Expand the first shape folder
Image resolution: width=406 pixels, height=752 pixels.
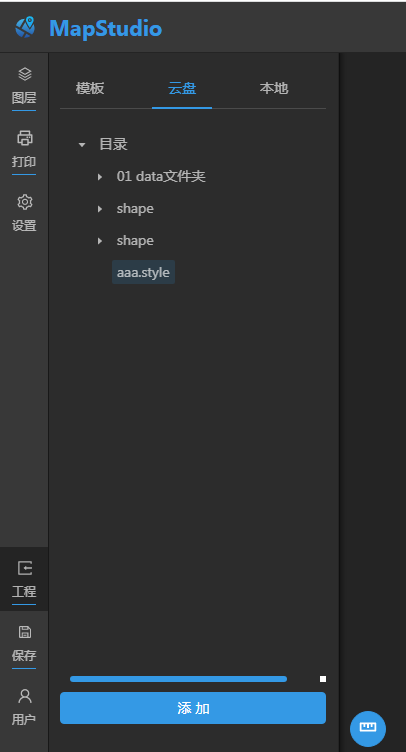(100, 209)
